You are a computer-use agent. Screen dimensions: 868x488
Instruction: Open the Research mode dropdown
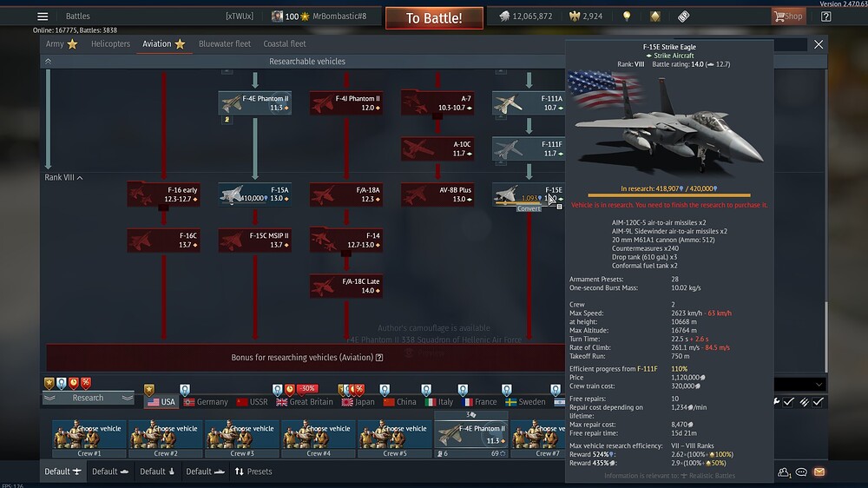88,398
